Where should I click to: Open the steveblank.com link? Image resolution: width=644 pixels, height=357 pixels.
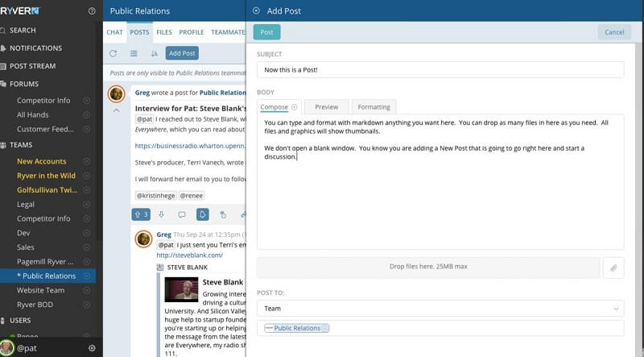[x=190, y=255]
